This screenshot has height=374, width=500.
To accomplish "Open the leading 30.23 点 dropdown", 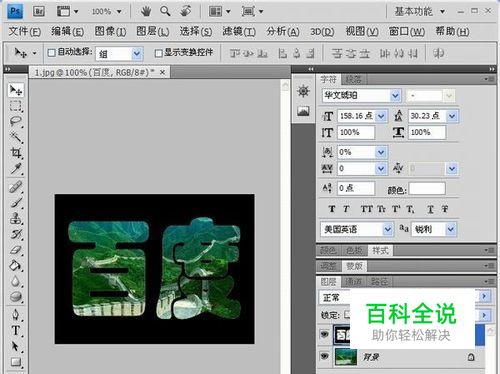I will pos(452,116).
